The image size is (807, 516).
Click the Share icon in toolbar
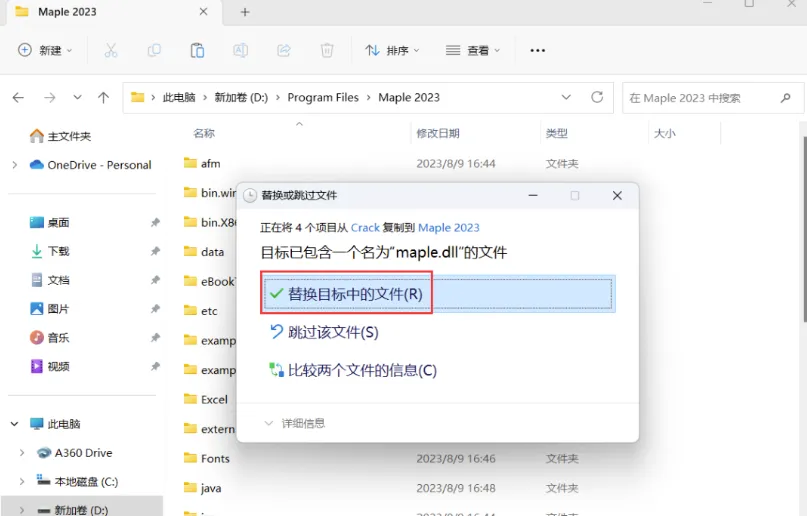point(284,50)
